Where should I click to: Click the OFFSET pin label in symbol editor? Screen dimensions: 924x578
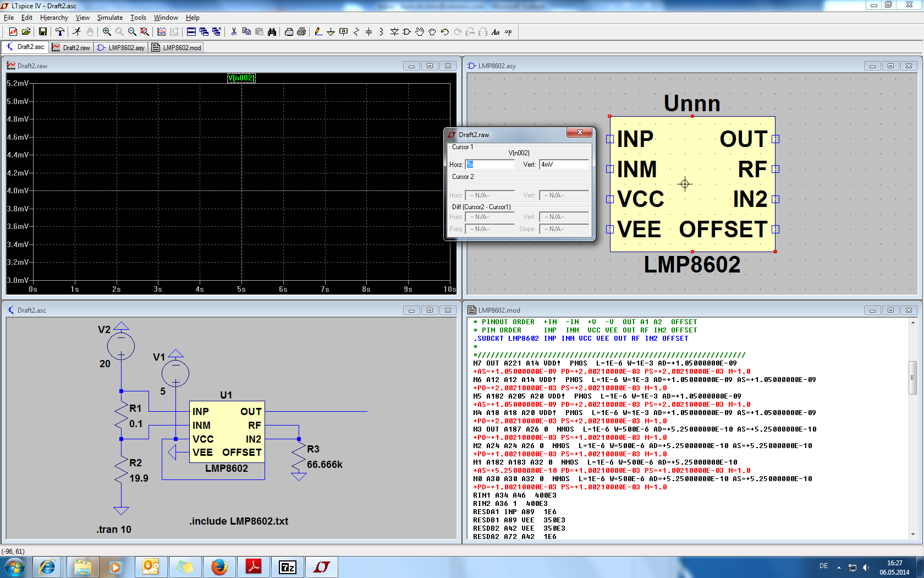723,229
